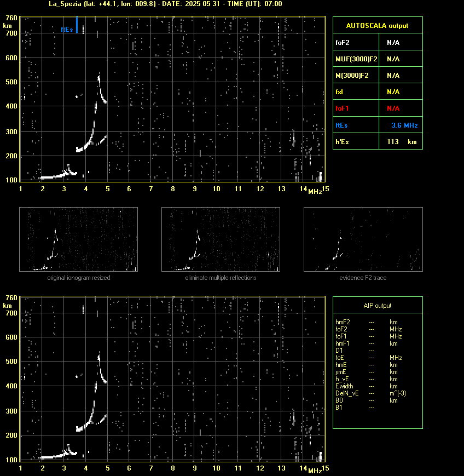Click the 'AIP output' header
The width and height of the screenshot is (464, 476).
pyautogui.click(x=377, y=306)
